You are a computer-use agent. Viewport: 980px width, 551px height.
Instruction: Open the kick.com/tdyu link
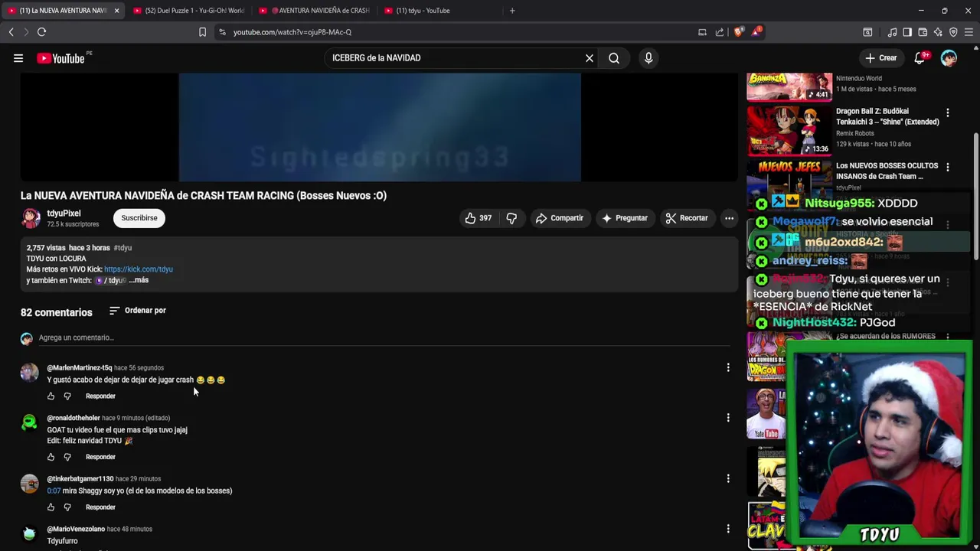[139, 269]
